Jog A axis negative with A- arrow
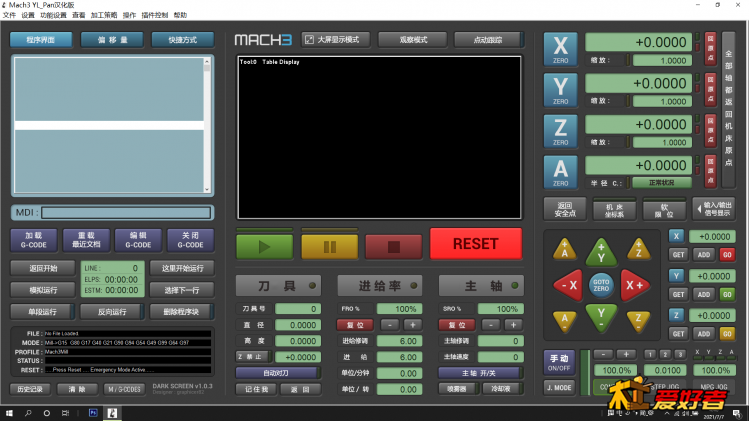Screen dimensions: 749x421 point(565,320)
